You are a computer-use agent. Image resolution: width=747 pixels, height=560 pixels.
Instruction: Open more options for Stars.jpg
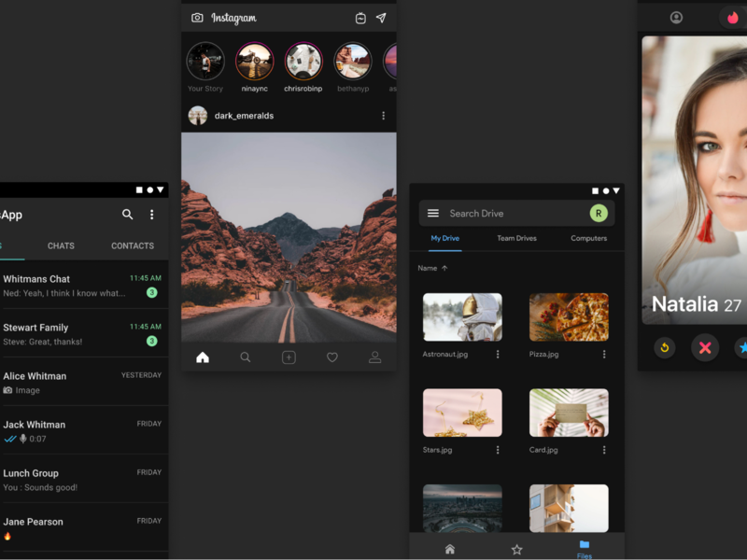click(x=498, y=450)
